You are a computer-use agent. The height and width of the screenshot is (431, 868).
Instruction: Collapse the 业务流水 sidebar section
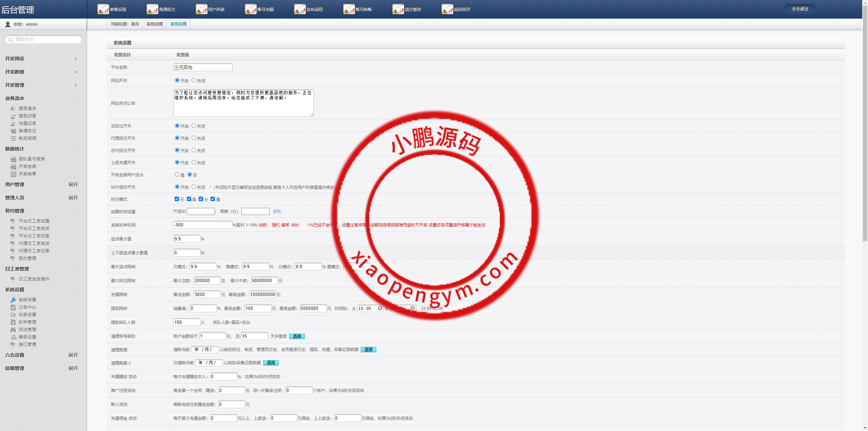pyautogui.click(x=75, y=98)
